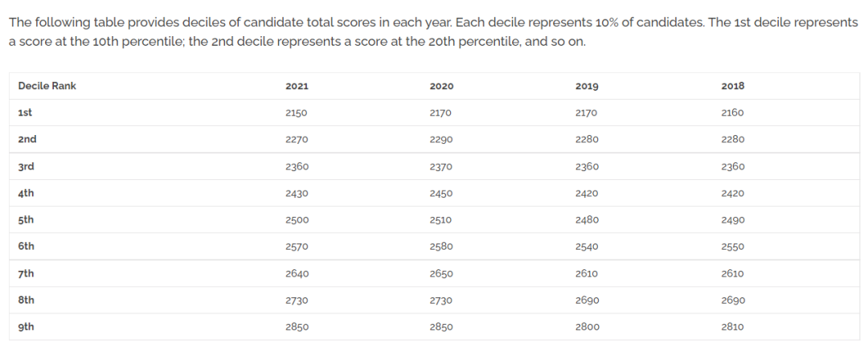Click the 2150 score in 2021 column
This screenshot has width=868, height=356.
point(296,113)
